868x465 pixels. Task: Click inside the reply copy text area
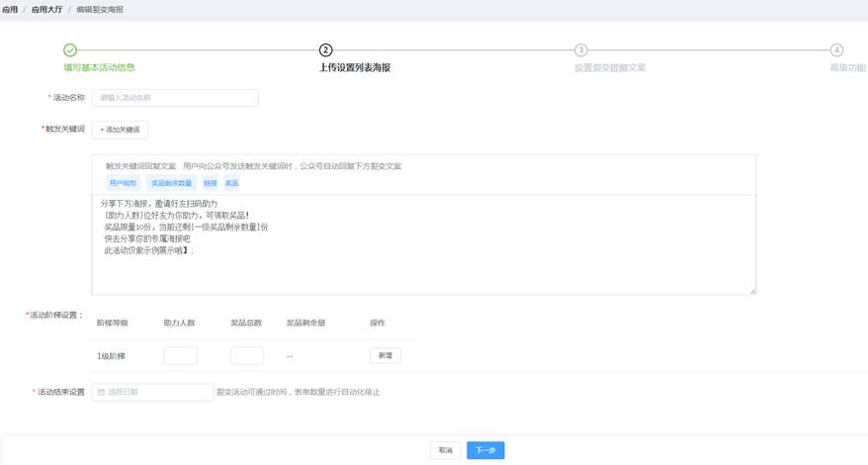click(x=423, y=244)
